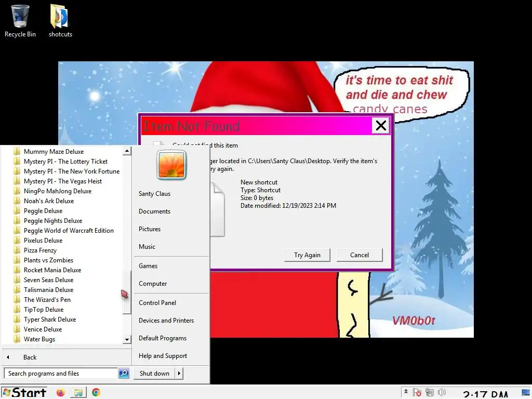The height and width of the screenshot is (399, 532).
Task: Open Santy Claus user folder
Action: pyautogui.click(x=154, y=194)
